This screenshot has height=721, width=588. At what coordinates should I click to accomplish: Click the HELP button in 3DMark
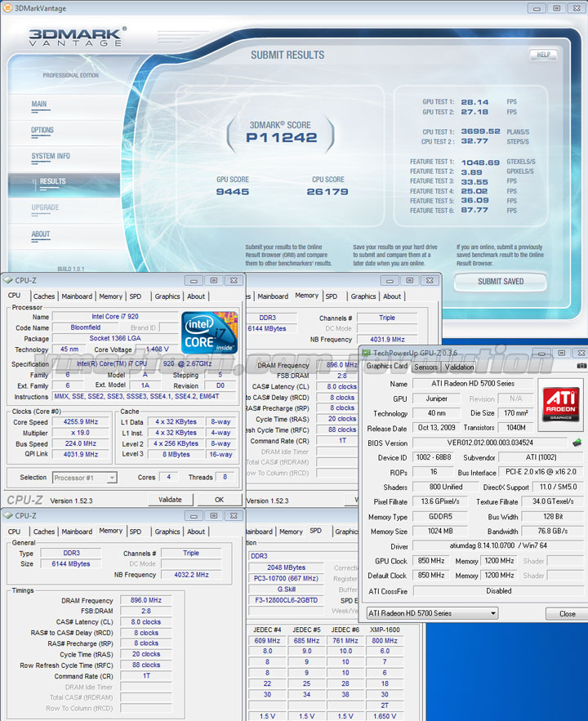pos(543,55)
